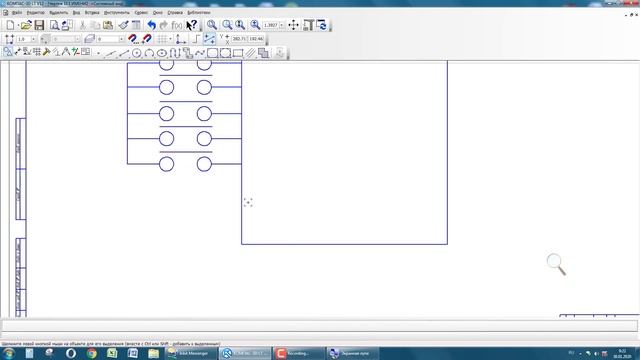Open Opera from the taskbar
This screenshot has width=640, height=360.
(71, 353)
